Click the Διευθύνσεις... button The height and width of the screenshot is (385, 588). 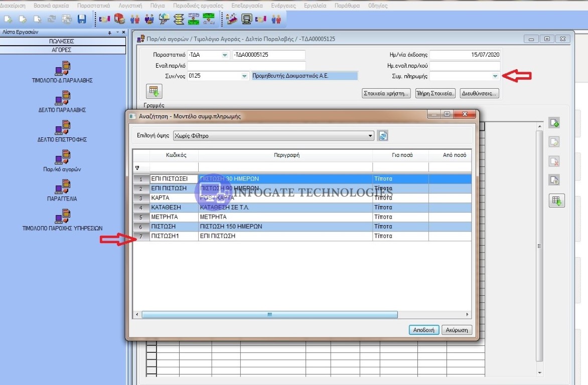coord(479,93)
